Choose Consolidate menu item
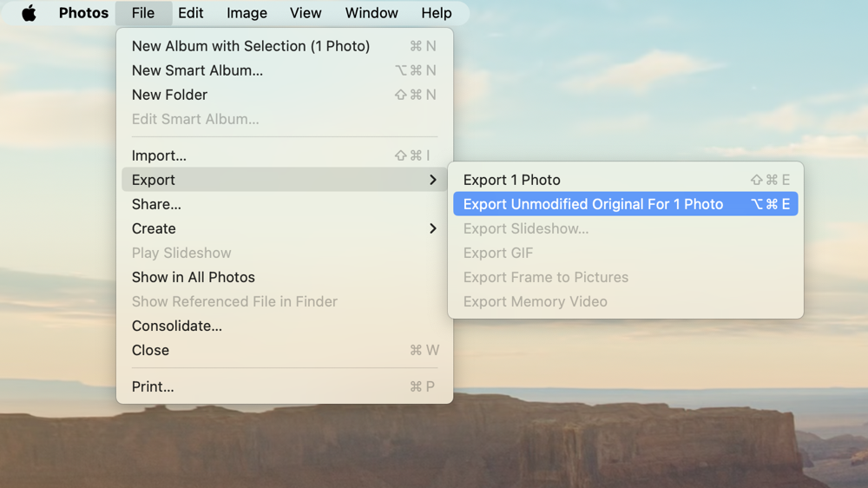Screen dimensions: 868x488 point(177,326)
